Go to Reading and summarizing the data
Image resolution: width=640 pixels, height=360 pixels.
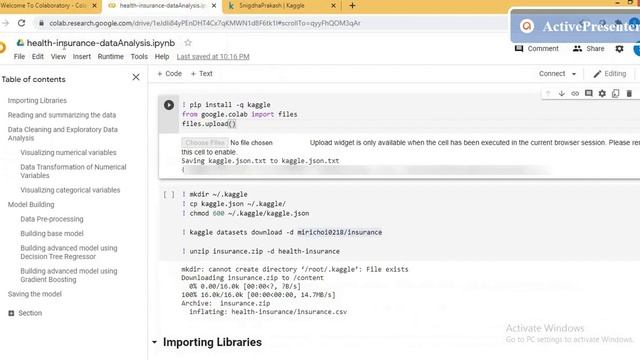click(62, 115)
